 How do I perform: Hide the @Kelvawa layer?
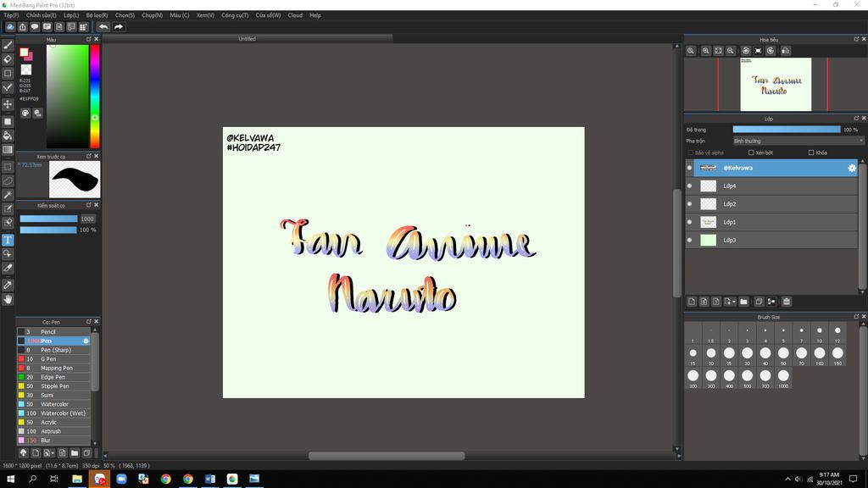[x=690, y=168]
